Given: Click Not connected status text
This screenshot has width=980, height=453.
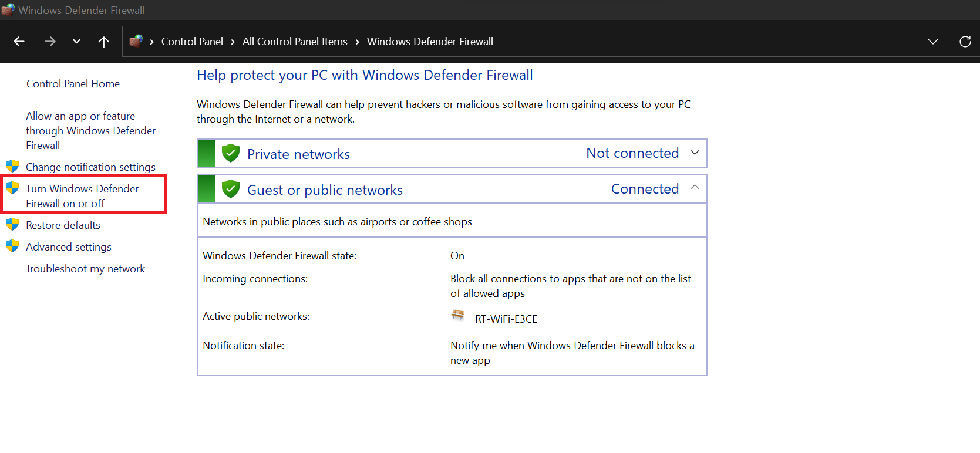Looking at the screenshot, I should (x=632, y=153).
